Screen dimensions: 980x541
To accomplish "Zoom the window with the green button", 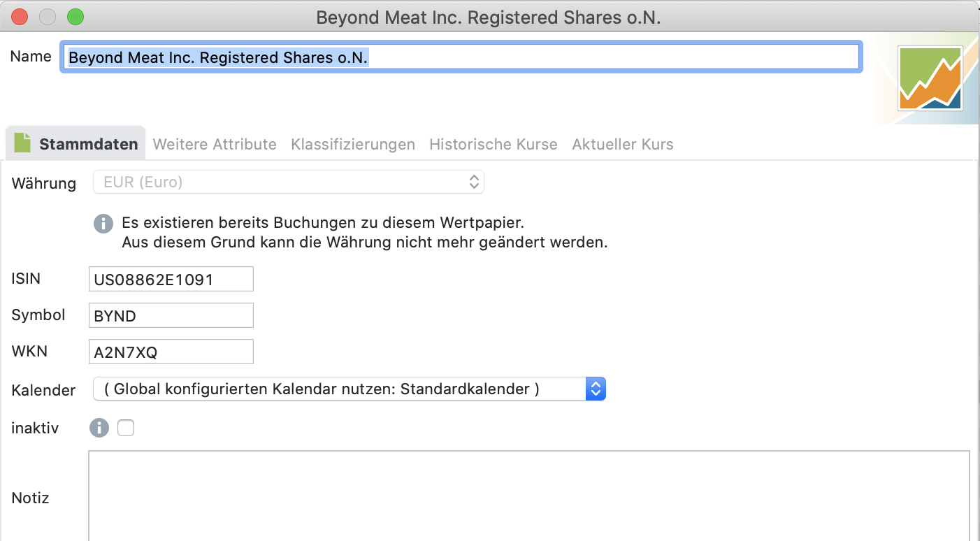I will pos(75,17).
